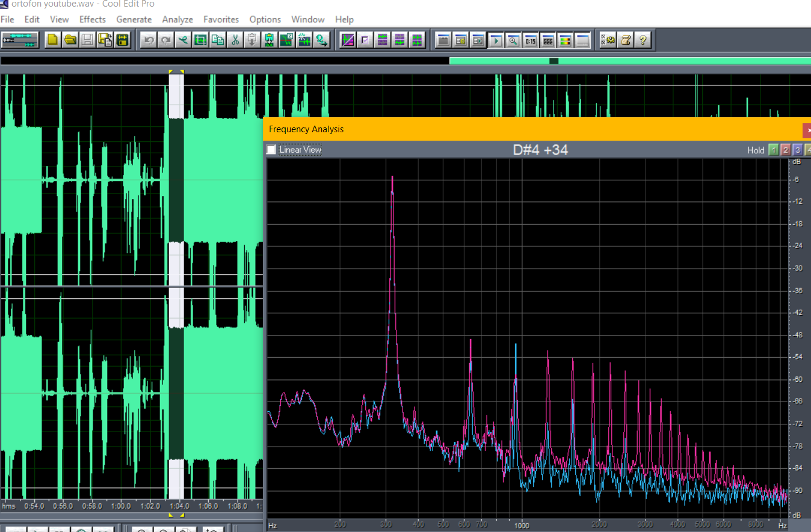Close the Frequency Analysis window
This screenshot has width=811, height=532.
coord(807,129)
